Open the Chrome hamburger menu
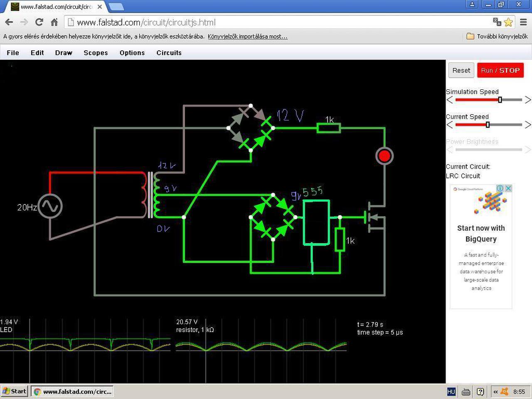Viewport: 532px width, 399px height. (x=523, y=22)
